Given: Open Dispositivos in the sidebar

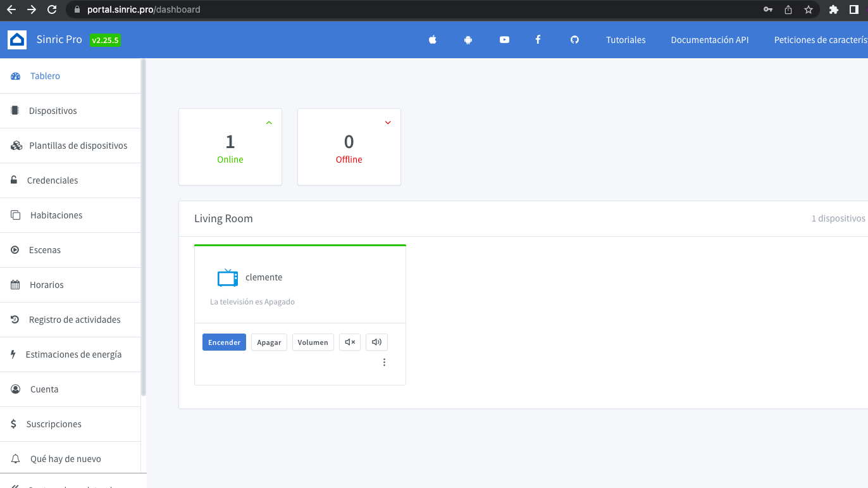Looking at the screenshot, I should [x=53, y=111].
